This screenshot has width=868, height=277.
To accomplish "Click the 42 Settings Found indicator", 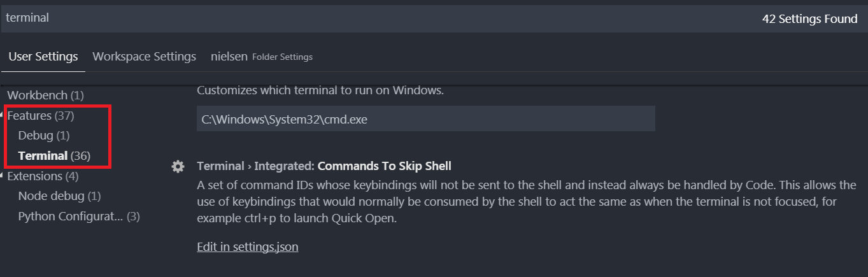I will [810, 19].
